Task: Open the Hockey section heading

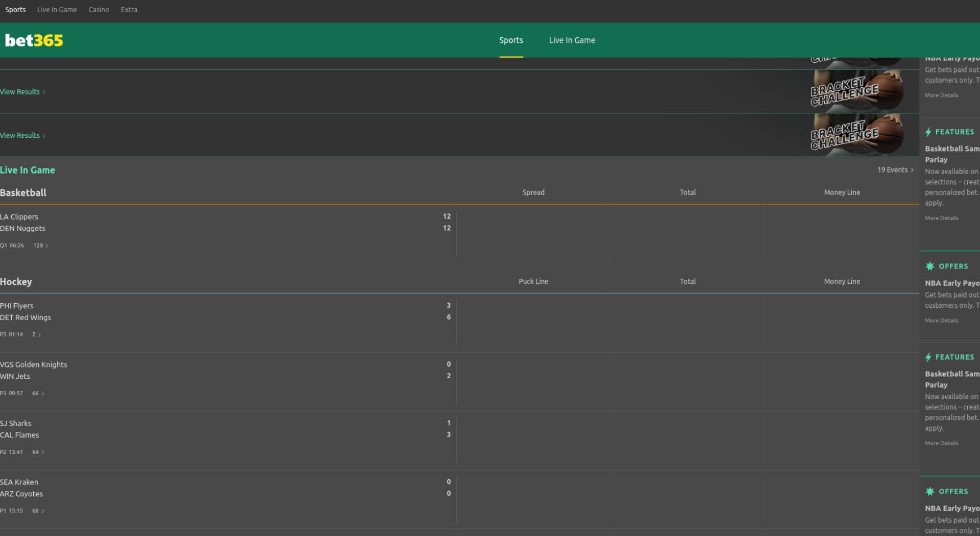Action: tap(16, 282)
